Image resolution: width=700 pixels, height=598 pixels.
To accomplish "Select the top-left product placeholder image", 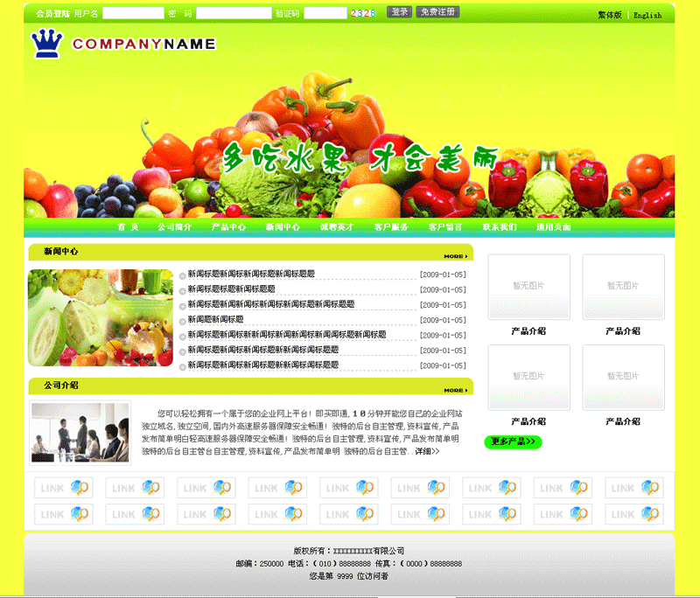I will click(528, 287).
